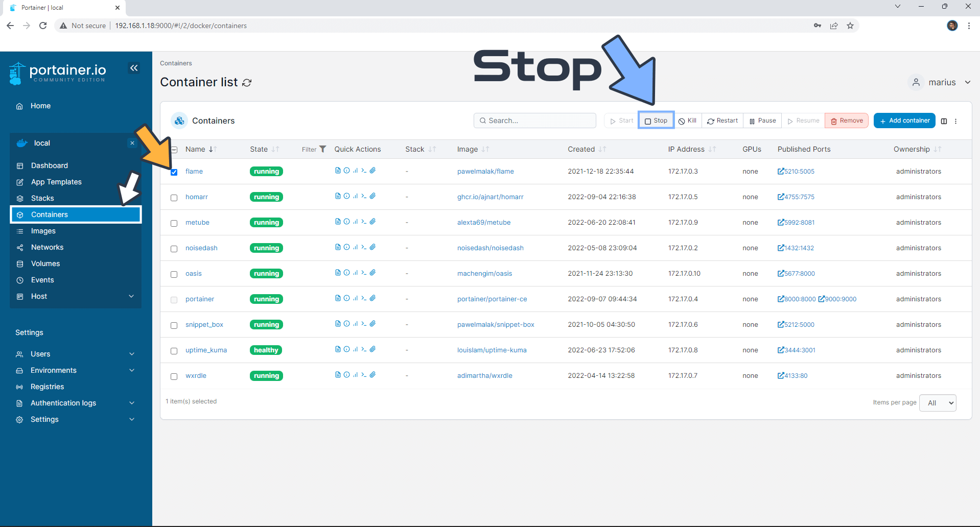
Task: Sort by Name column arrow
Action: [213, 149]
